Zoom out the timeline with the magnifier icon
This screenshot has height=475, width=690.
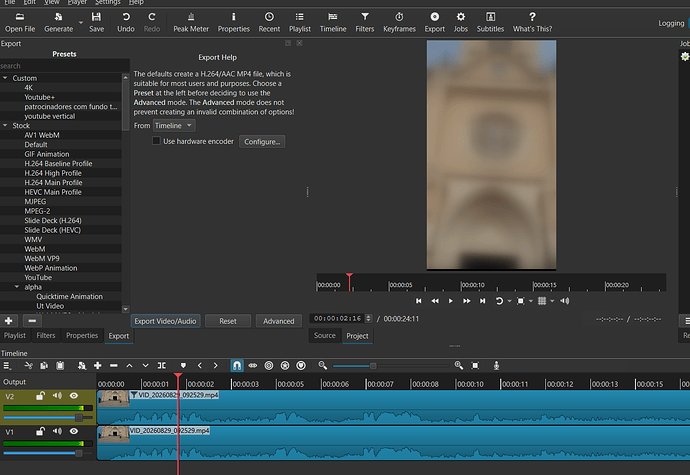pyautogui.click(x=323, y=365)
